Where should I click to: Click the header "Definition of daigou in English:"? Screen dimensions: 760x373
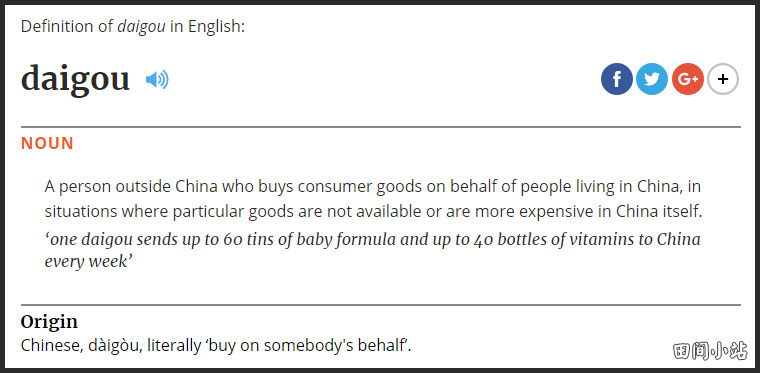pyautogui.click(x=133, y=27)
